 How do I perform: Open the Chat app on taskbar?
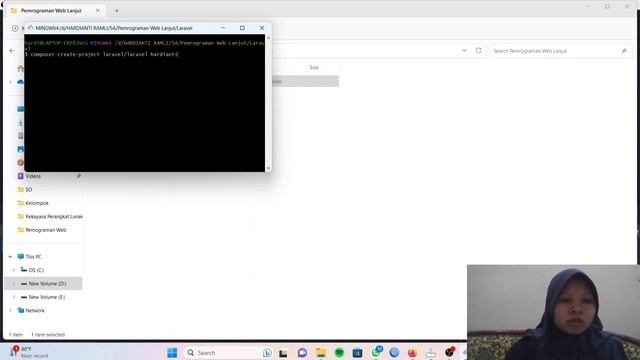pos(302,353)
